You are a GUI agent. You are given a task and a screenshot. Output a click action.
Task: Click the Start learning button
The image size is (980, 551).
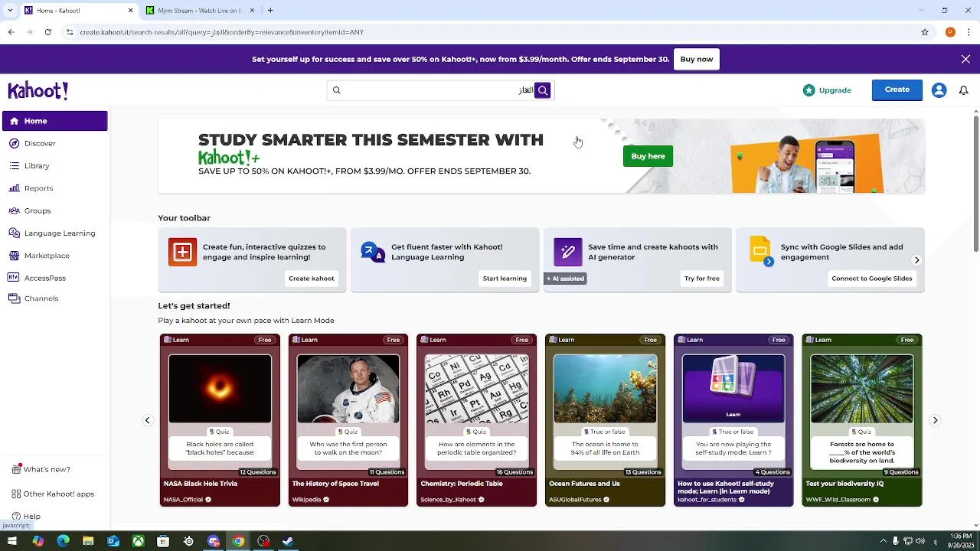[x=505, y=279]
